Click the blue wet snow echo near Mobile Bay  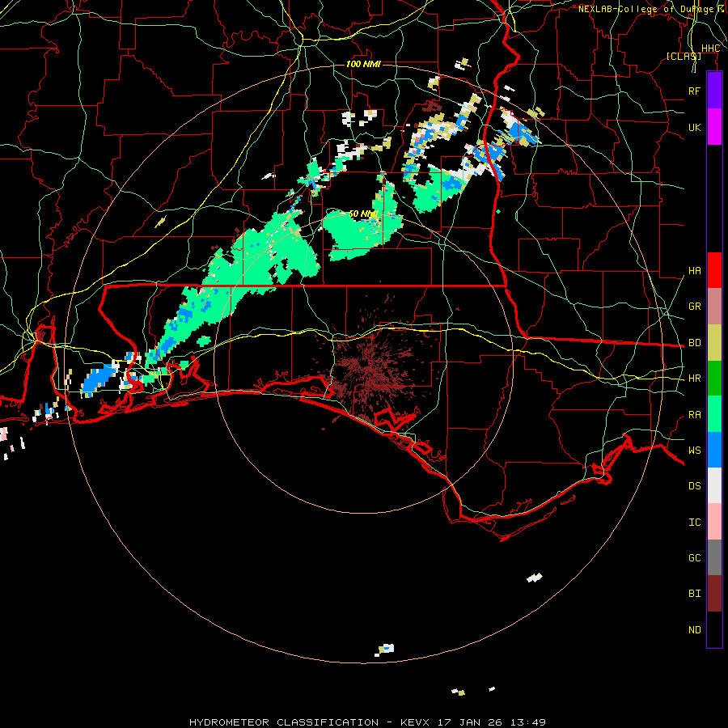tap(99, 380)
